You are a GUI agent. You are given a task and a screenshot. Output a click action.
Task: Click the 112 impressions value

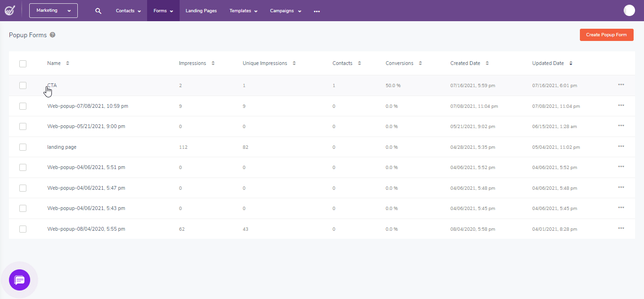[x=183, y=147]
